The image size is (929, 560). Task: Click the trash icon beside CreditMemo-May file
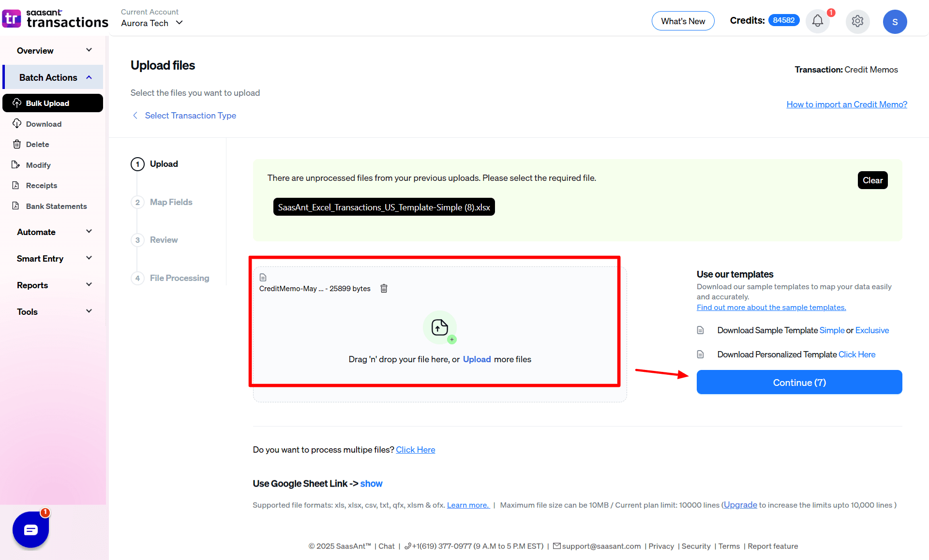pyautogui.click(x=384, y=289)
